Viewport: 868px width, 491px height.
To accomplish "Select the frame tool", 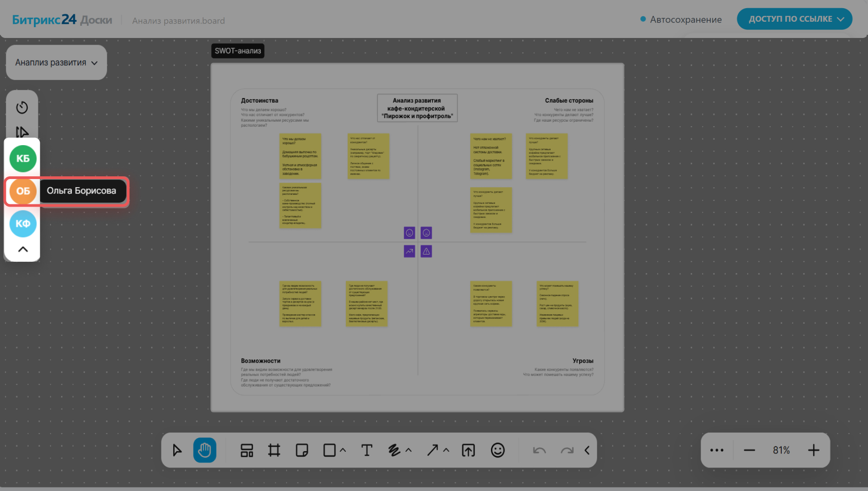I will click(x=274, y=450).
